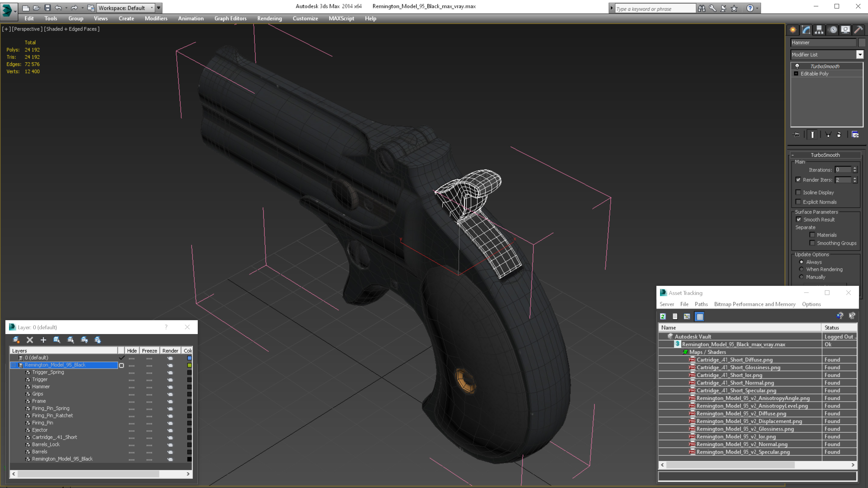This screenshot has width=868, height=488.
Task: Click the Shaded + Edged Faces viewport label
Action: click(x=72, y=29)
